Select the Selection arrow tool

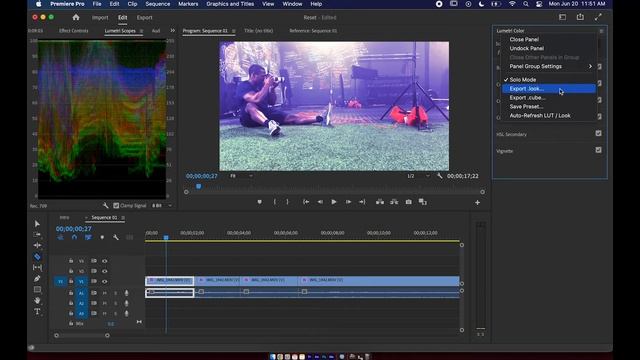point(37,224)
